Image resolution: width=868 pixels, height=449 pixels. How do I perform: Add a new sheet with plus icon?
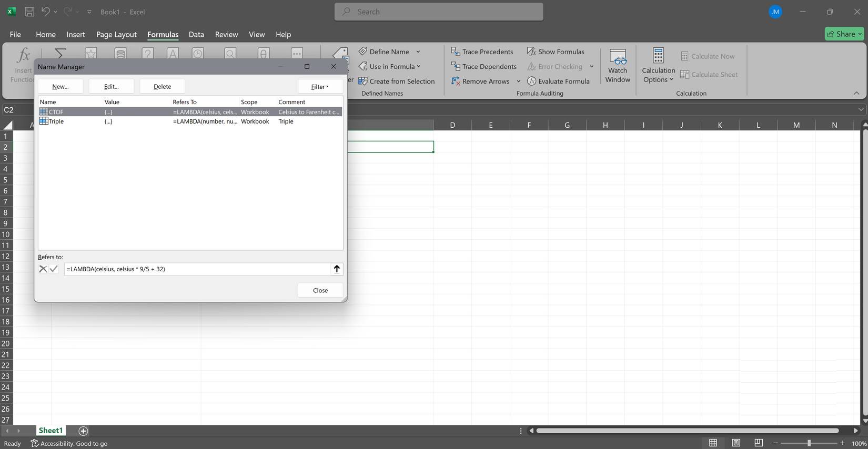click(x=83, y=431)
